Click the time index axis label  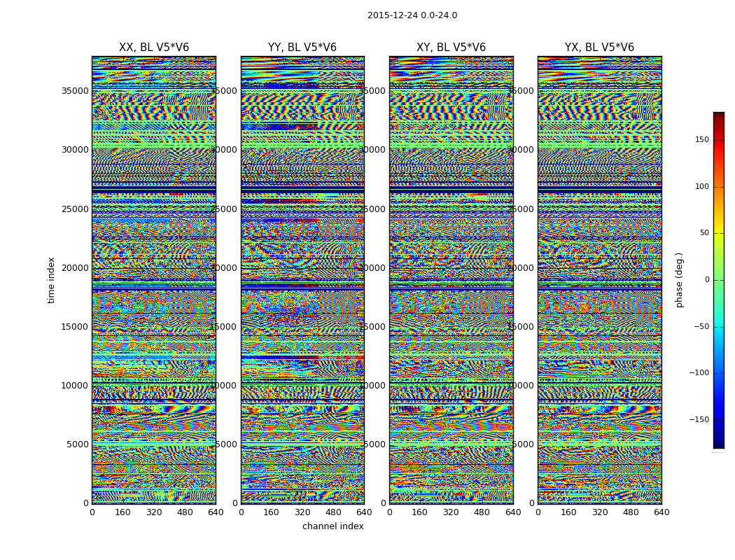pyautogui.click(x=51, y=280)
